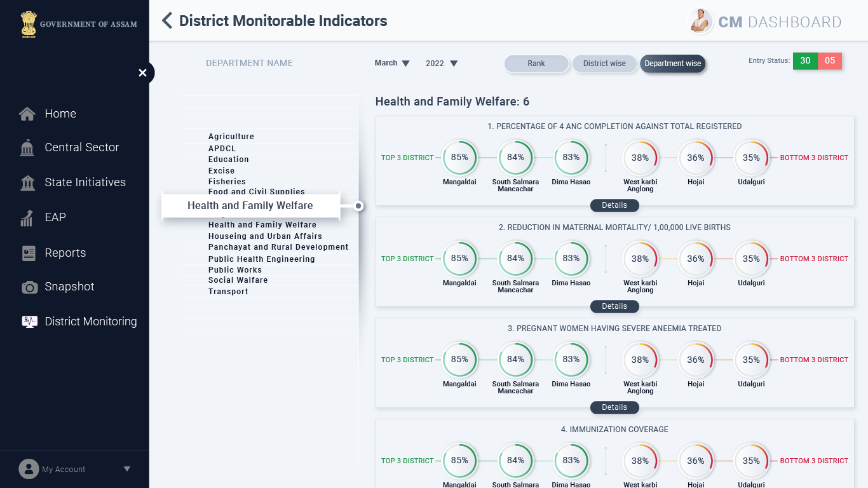868x488 pixels.
Task: Select Public Works in the department list
Action: tap(235, 270)
